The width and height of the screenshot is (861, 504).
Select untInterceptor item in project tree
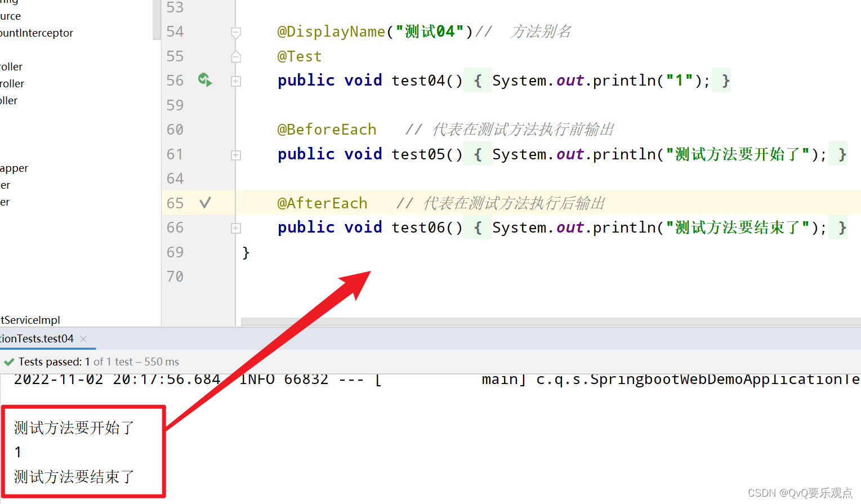(37, 33)
